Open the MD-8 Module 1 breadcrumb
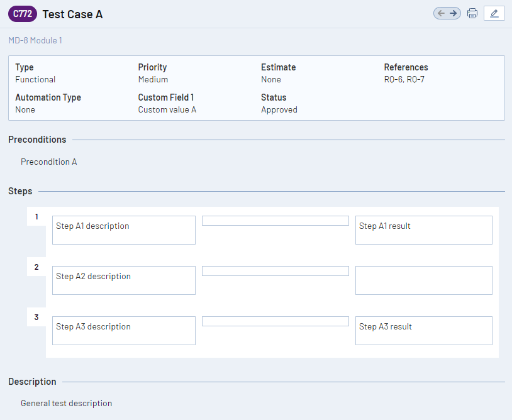Viewport: 512px width, 420px height. pyautogui.click(x=35, y=40)
